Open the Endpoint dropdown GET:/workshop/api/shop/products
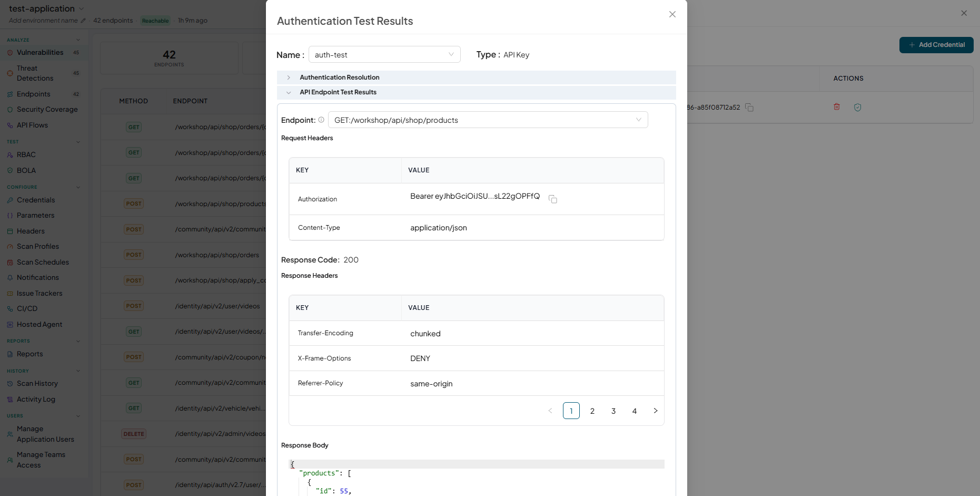The height and width of the screenshot is (496, 980). [488, 120]
